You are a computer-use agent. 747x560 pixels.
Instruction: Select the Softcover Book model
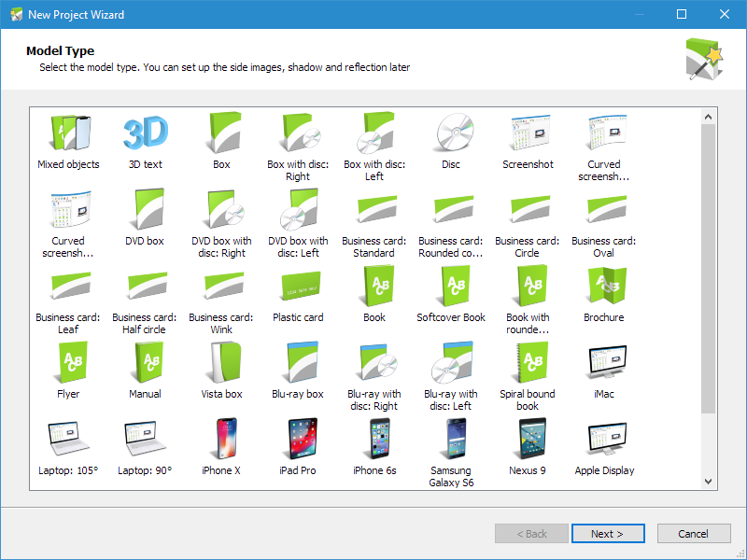(451, 295)
